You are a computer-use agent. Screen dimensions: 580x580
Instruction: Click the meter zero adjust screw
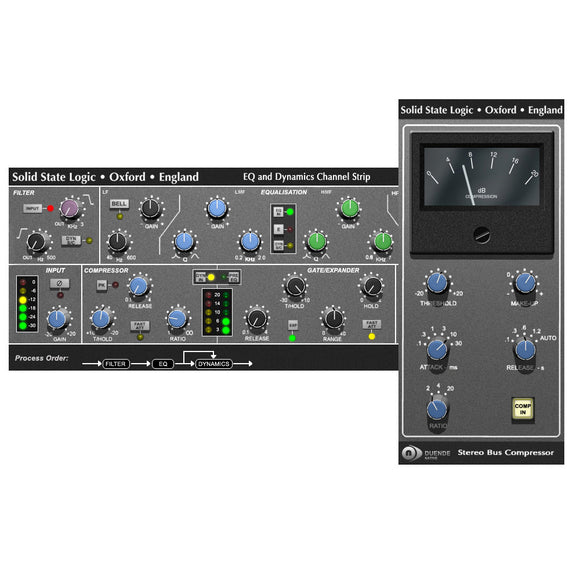[482, 235]
